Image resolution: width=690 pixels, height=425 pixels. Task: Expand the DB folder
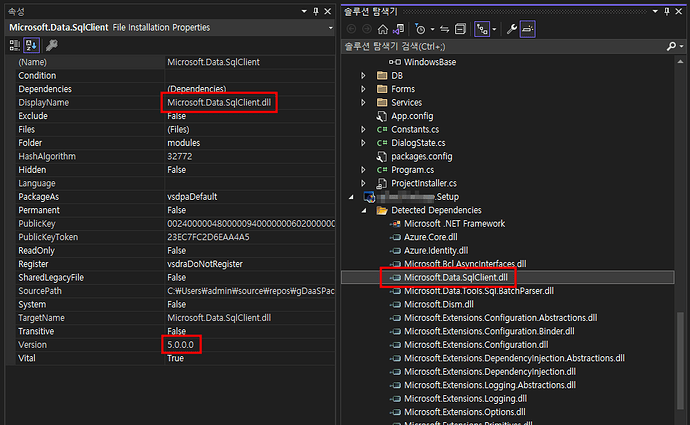tap(363, 76)
